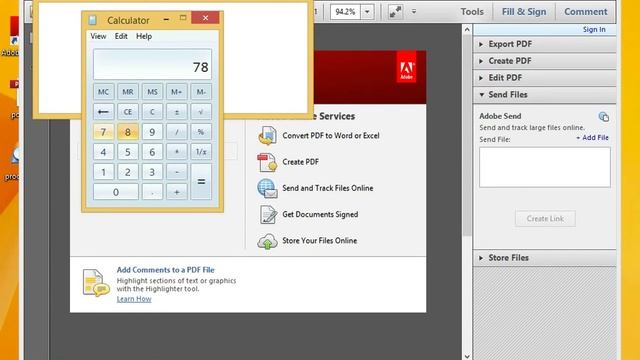The image size is (640, 360).
Task: Open the Fill & Sign pane tab
Action: pos(524,12)
